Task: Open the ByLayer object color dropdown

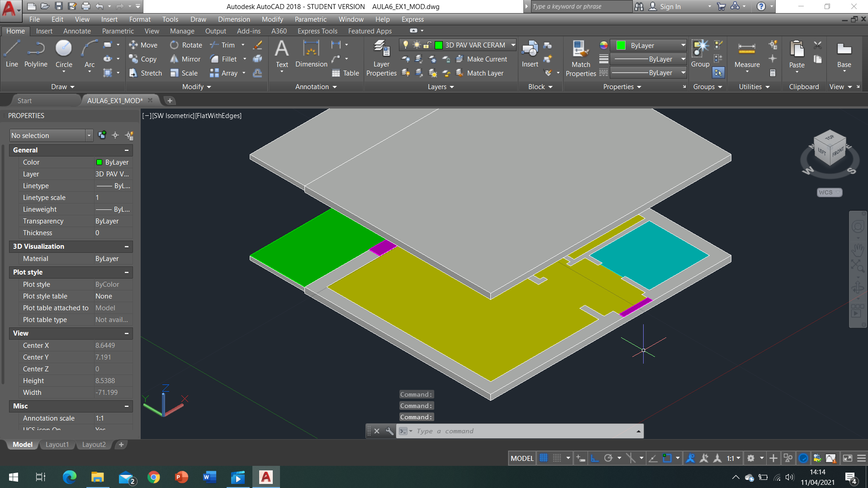Action: 683,45
